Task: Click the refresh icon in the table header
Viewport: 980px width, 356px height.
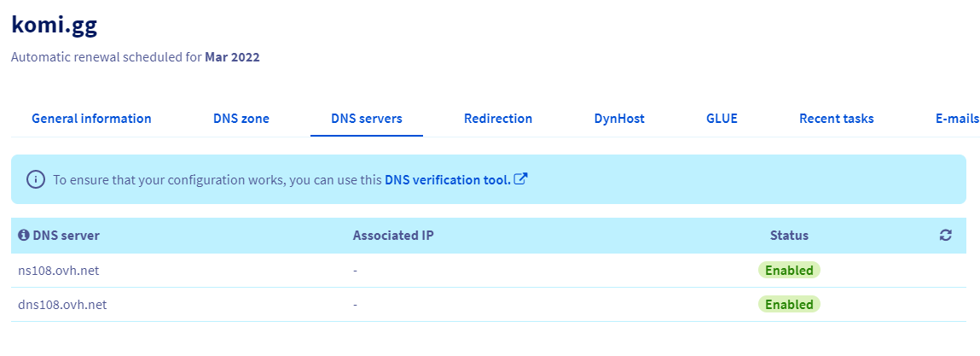Action: click(x=945, y=236)
